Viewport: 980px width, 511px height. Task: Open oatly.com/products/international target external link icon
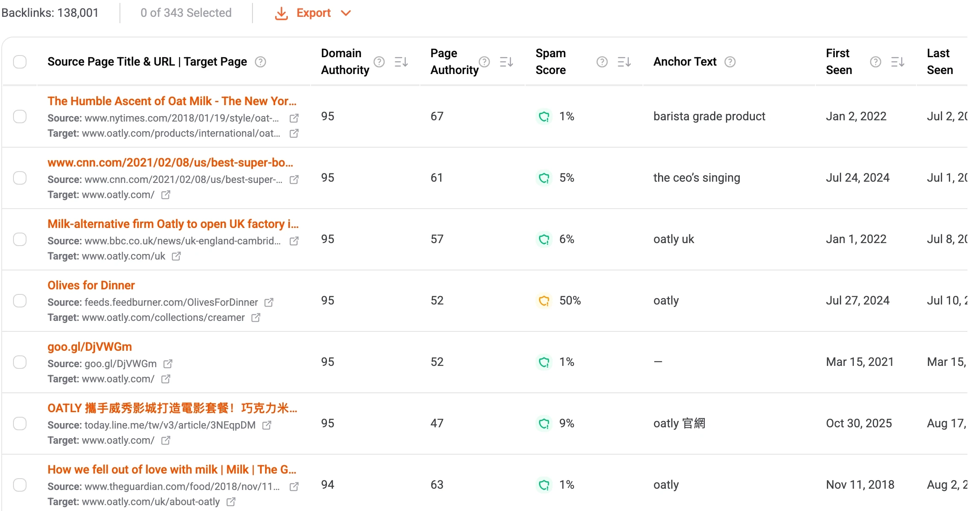click(x=294, y=133)
